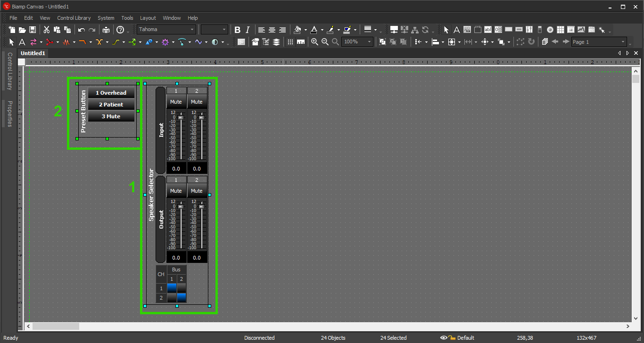Image resolution: width=644 pixels, height=343 pixels.
Task: Pick the fader level control icon
Action: (x=529, y=30)
